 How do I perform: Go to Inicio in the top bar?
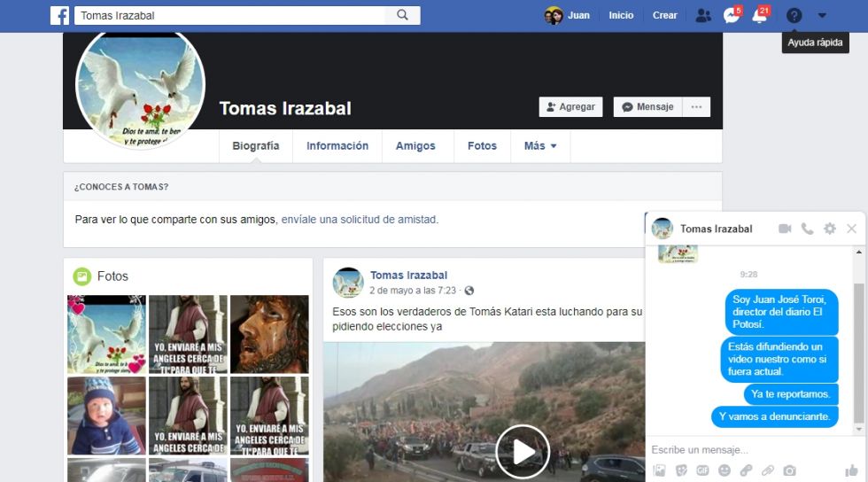tap(621, 16)
